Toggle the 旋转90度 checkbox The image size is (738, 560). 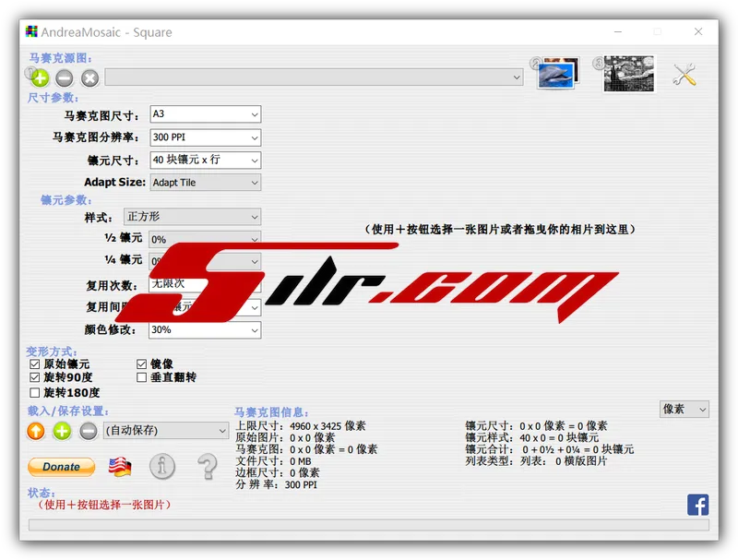[34, 377]
